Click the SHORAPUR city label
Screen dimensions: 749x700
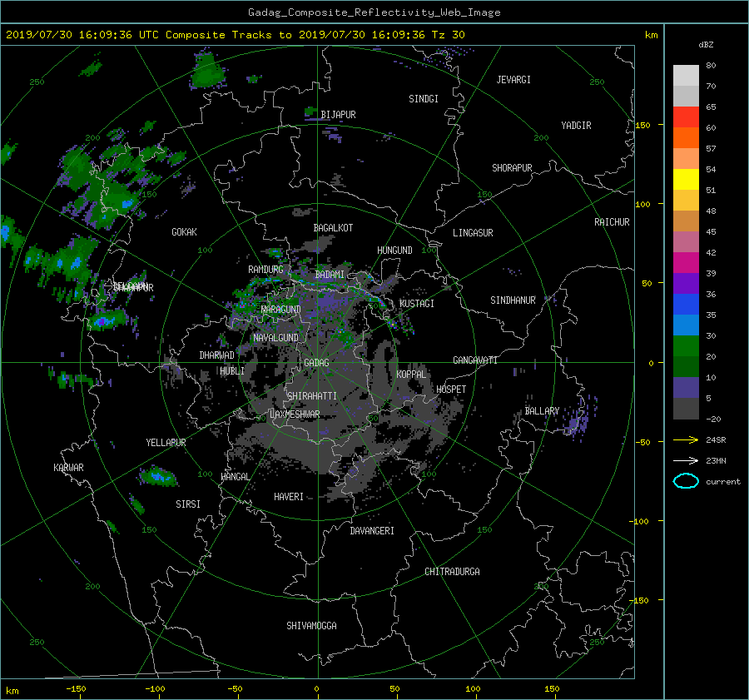(512, 168)
